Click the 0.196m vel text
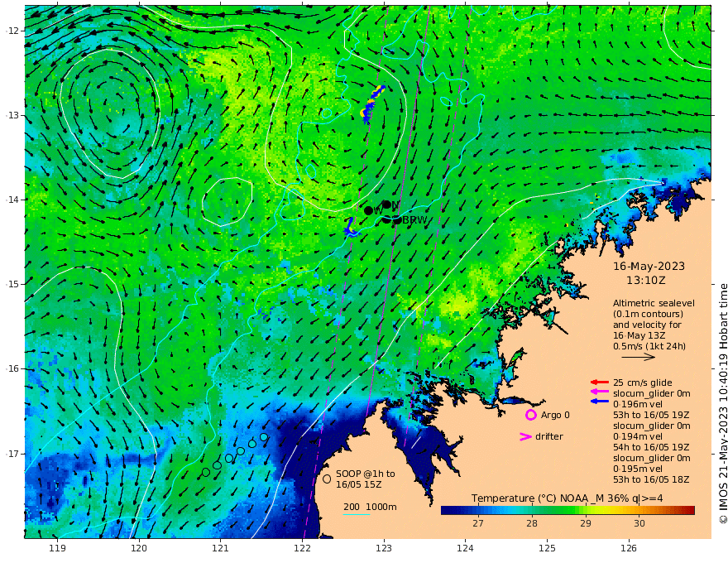 (x=638, y=404)
